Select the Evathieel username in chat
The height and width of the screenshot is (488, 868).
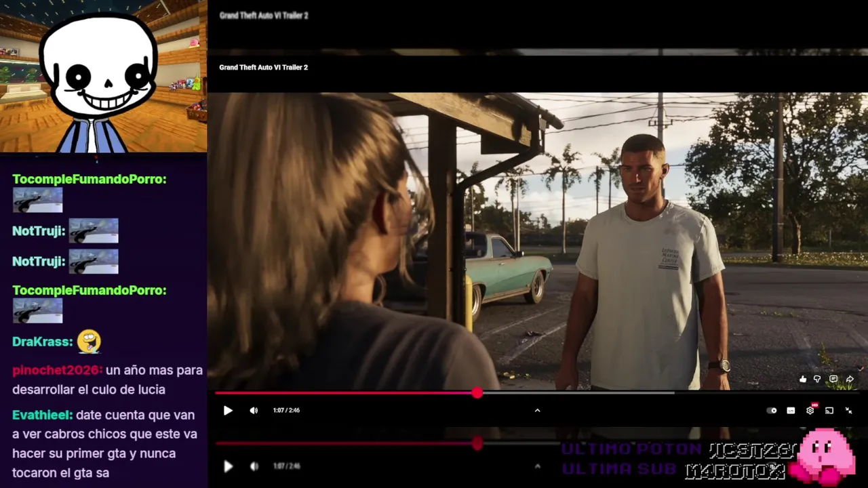pyautogui.click(x=42, y=415)
